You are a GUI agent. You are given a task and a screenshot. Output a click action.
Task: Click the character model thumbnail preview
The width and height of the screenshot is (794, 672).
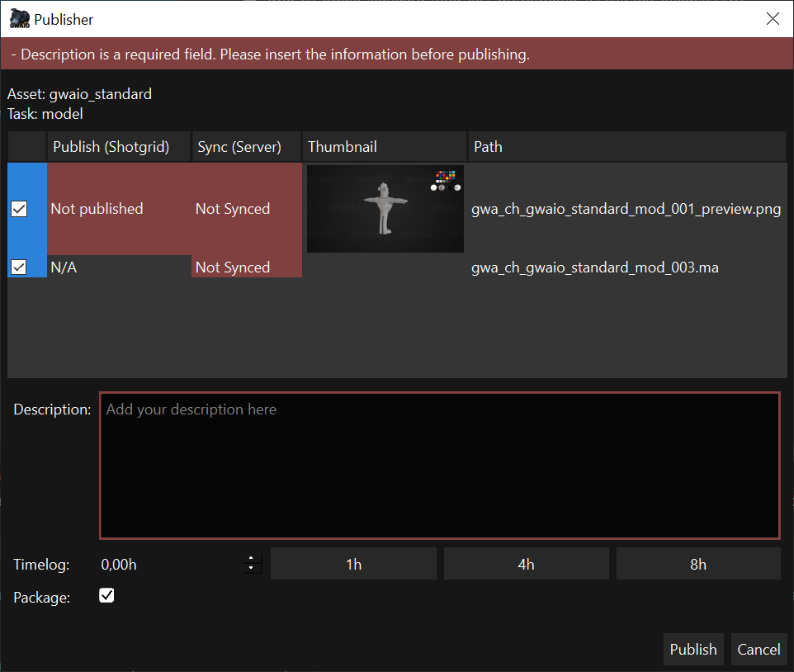385,209
